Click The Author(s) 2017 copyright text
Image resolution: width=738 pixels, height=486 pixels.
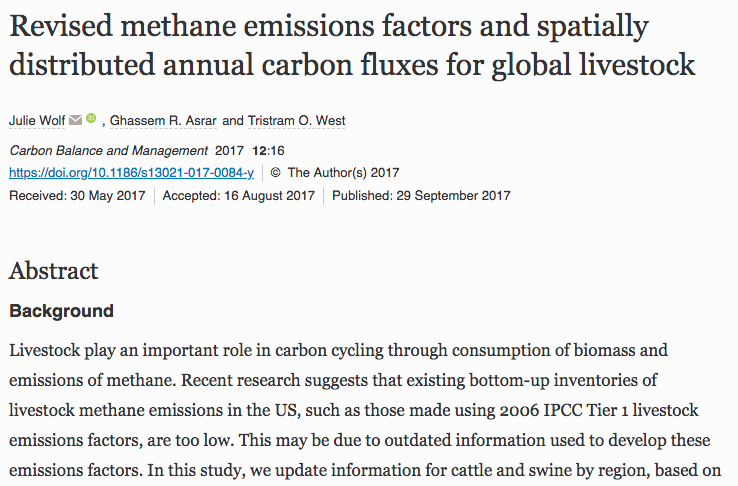pyautogui.click(x=344, y=173)
